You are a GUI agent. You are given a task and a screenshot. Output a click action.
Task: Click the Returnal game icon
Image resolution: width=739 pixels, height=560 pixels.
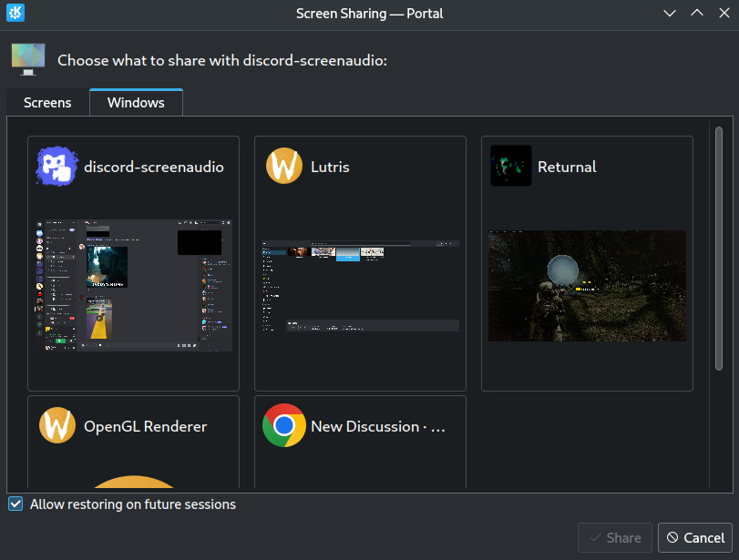click(511, 166)
